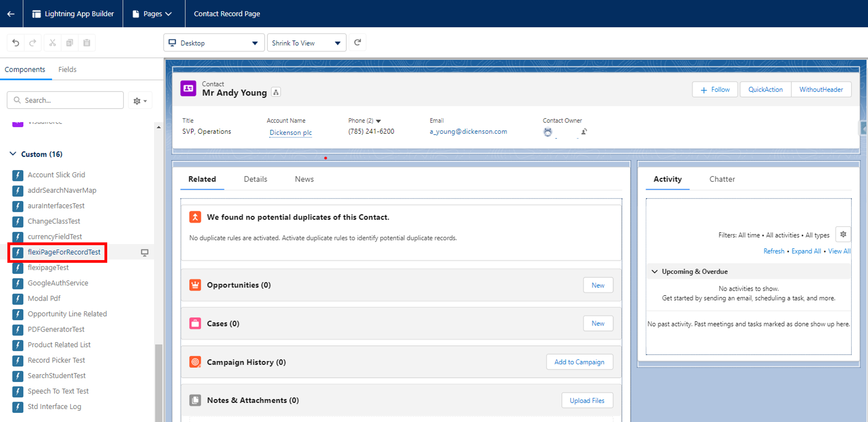This screenshot has height=422, width=868.
Task: Click Account Slick Grid lightning icon
Action: [x=18, y=175]
